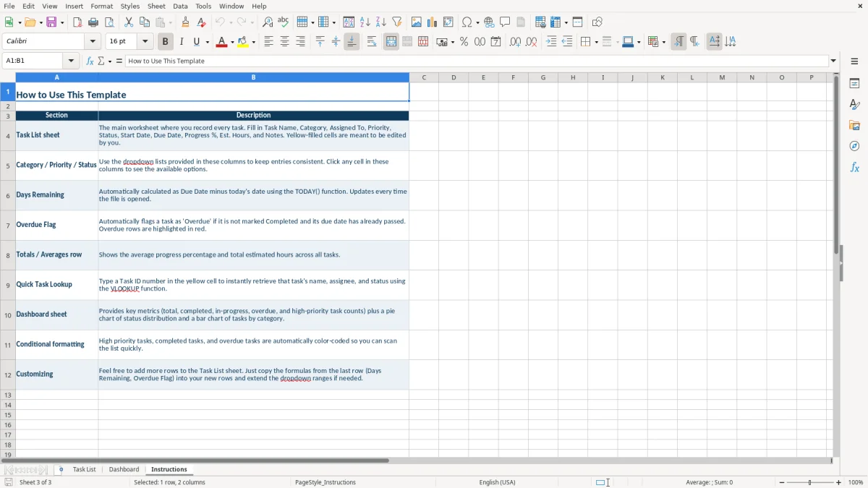Toggle Align Right
The image size is (868, 488).
300,42
